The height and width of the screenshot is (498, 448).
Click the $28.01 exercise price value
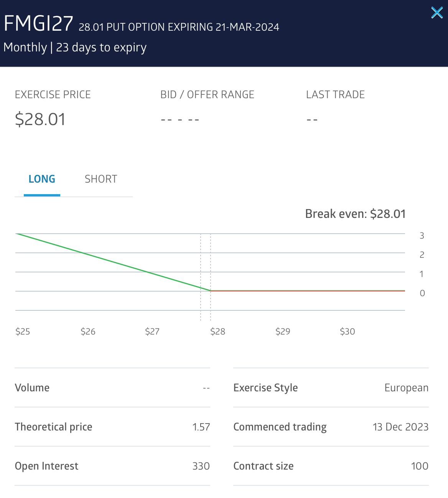tap(40, 119)
